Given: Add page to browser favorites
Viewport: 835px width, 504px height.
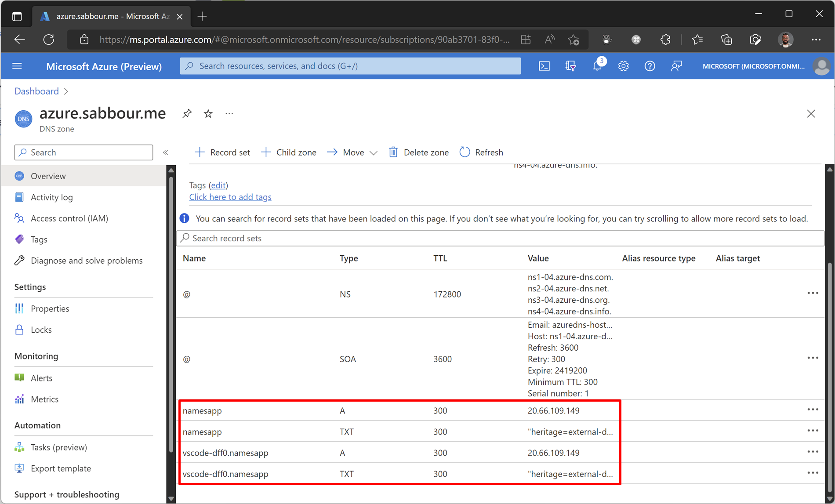Looking at the screenshot, I should (574, 40).
